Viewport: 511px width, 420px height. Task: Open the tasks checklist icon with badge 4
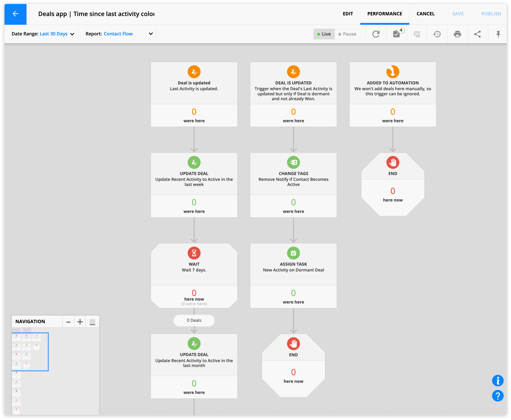pyautogui.click(x=396, y=34)
